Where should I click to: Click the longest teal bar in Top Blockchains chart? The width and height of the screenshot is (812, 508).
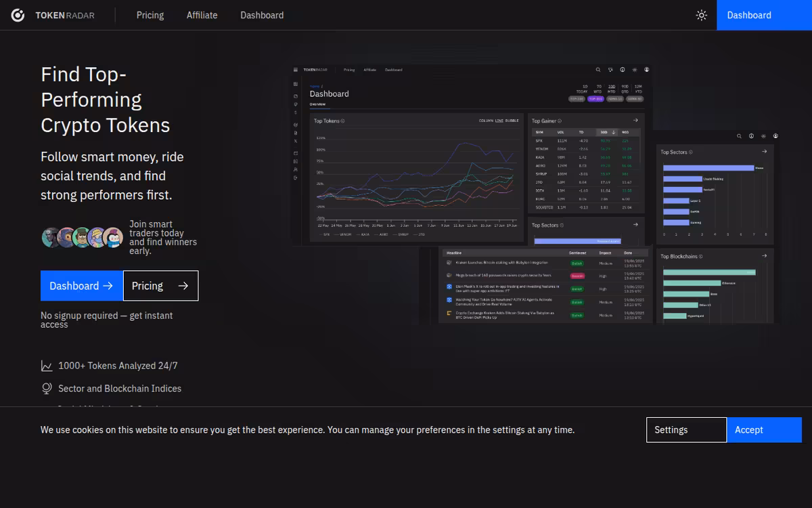(709, 272)
